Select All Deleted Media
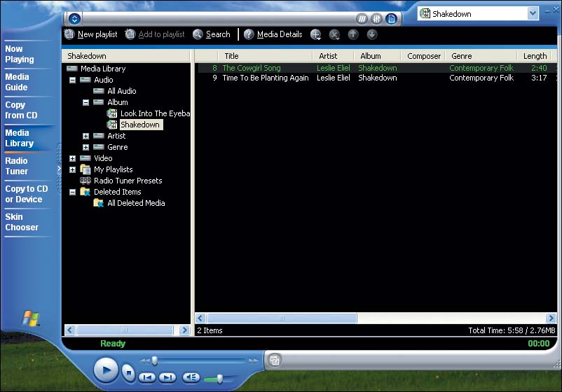The width and height of the screenshot is (562, 392). click(x=136, y=203)
